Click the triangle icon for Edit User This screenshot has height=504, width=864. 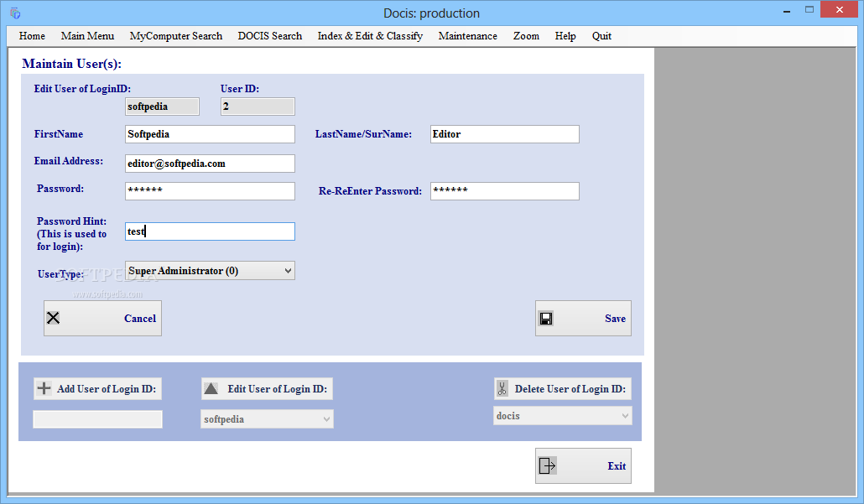(211, 388)
